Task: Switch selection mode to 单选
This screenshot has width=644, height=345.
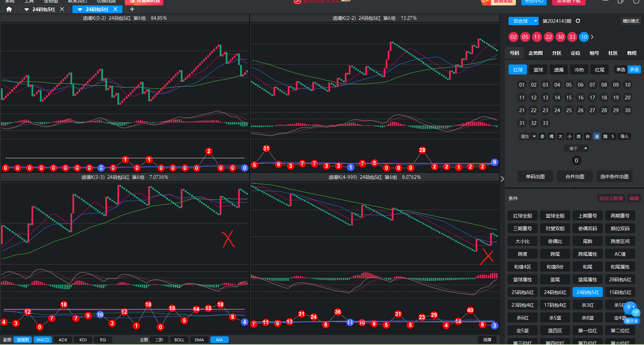Action: click(x=621, y=69)
